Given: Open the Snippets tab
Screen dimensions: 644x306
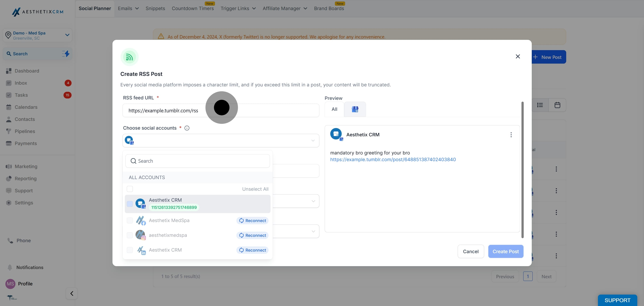Looking at the screenshot, I should pos(155,9).
